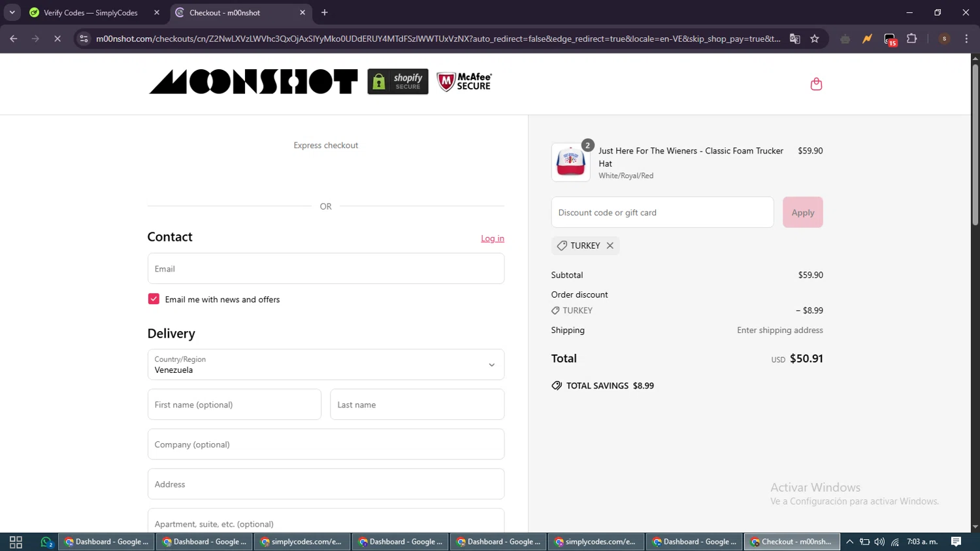Screen dimensions: 980x551
Task: Focus the Email input field
Action: tap(326, 268)
